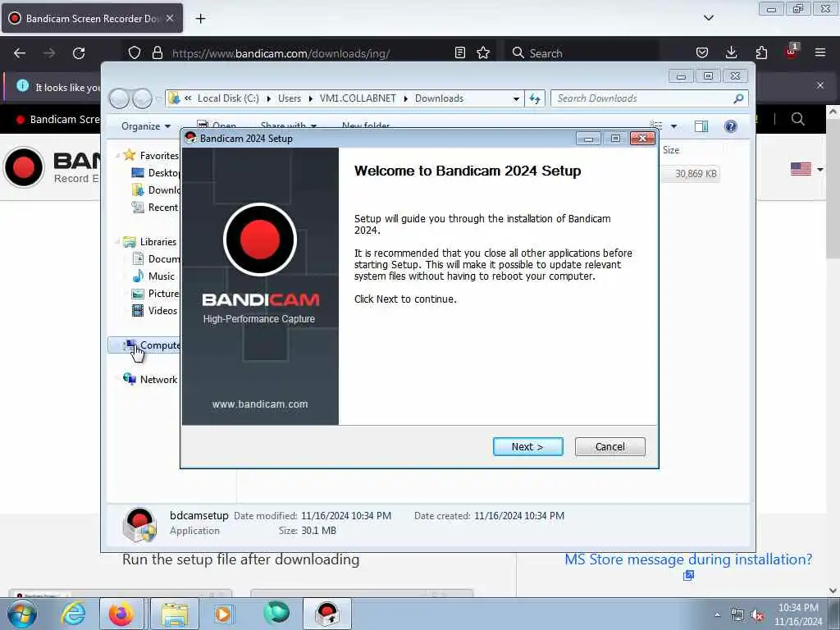The image size is (840, 630).
Task: Open Explorer help icon
Action: (x=731, y=126)
